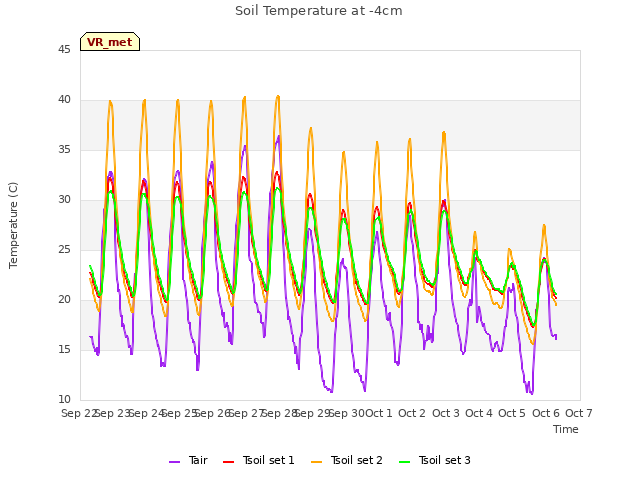Viewport: 640px width, 480px height.
Task: Click the Oct 2 x-axis tick label
Action: click(412, 413)
